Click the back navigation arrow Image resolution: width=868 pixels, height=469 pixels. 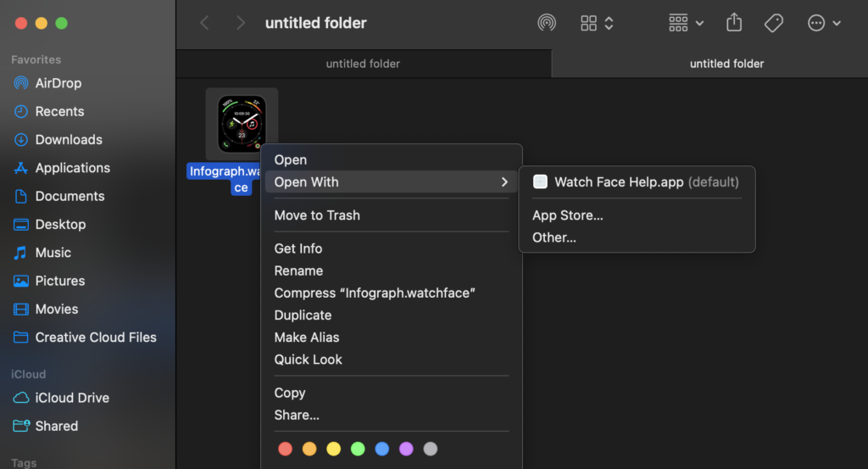pyautogui.click(x=204, y=23)
